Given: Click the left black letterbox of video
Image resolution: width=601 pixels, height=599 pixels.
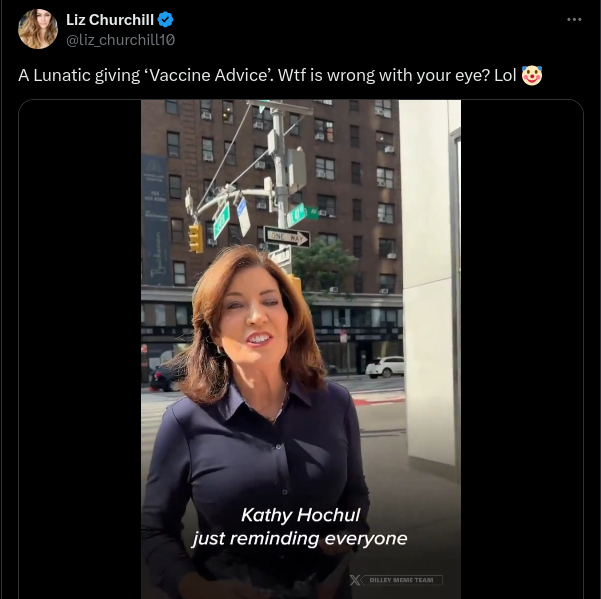Looking at the screenshot, I should click(80, 349).
